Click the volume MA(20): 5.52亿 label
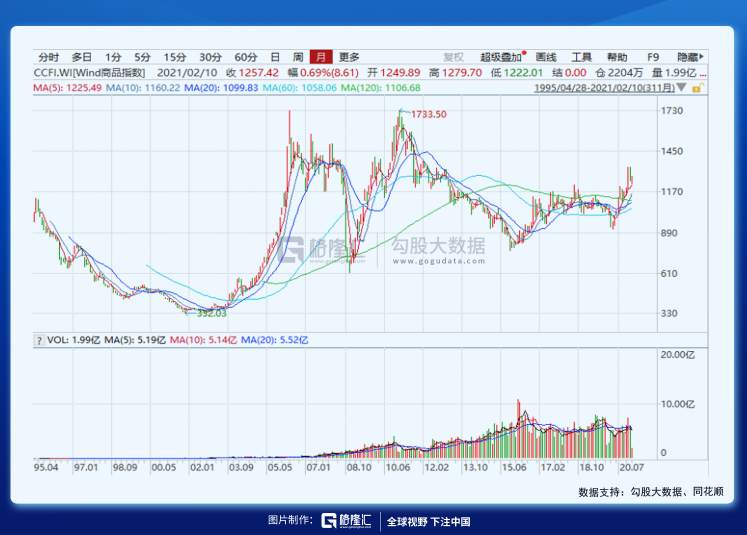Image resolution: width=747 pixels, height=535 pixels. [274, 340]
